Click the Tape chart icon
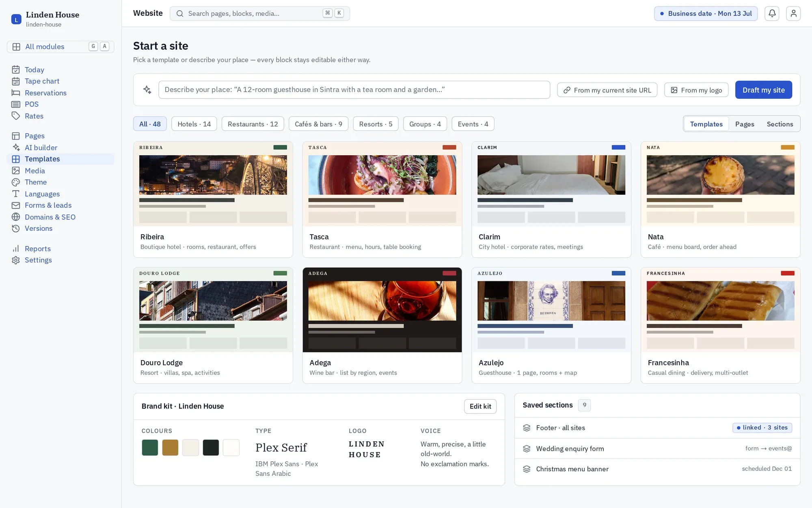The width and height of the screenshot is (812, 508). 16,81
